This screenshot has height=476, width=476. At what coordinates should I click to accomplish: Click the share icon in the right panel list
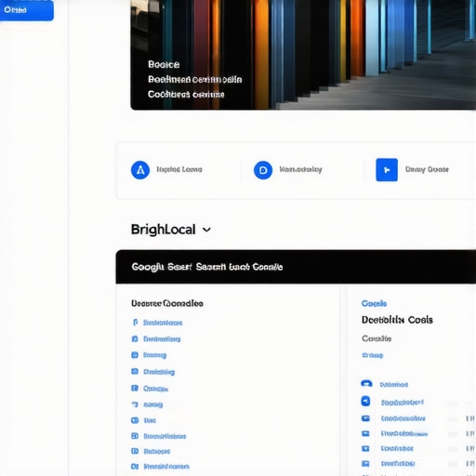[x=365, y=401]
